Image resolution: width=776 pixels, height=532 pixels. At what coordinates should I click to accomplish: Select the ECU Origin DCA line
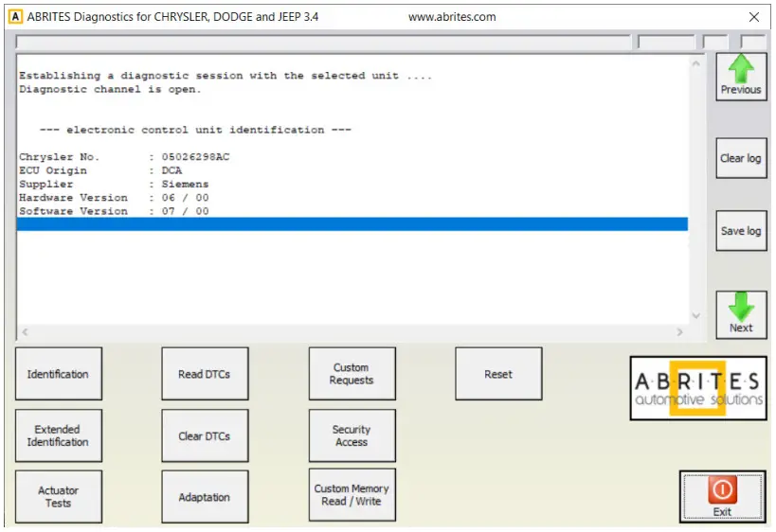tap(100, 170)
